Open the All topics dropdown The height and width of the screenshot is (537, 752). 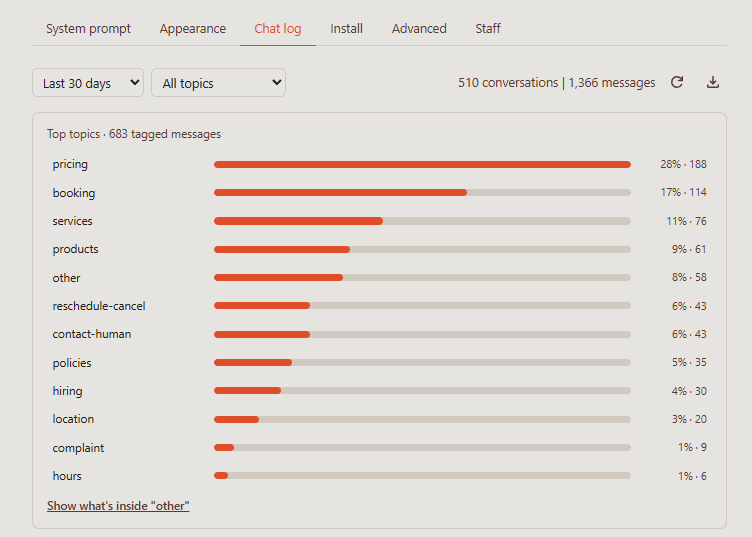click(x=218, y=82)
